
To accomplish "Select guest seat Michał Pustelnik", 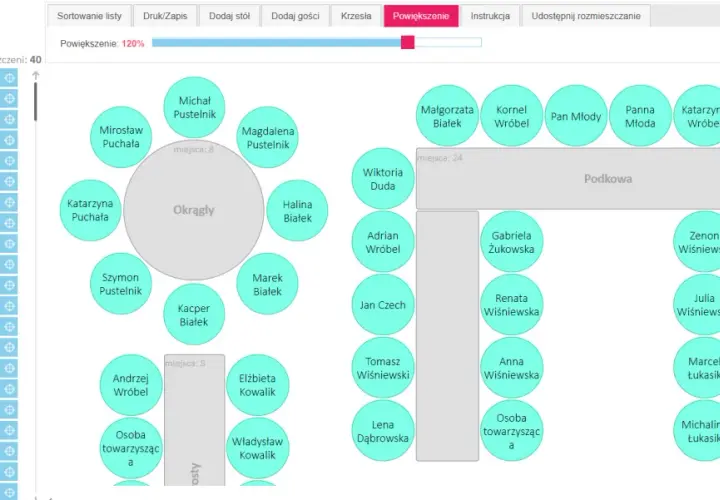I will [x=194, y=107].
